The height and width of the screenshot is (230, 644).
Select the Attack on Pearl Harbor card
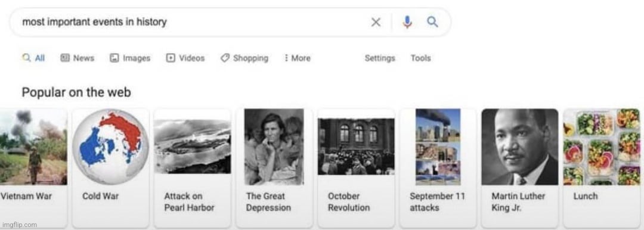pyautogui.click(x=192, y=167)
